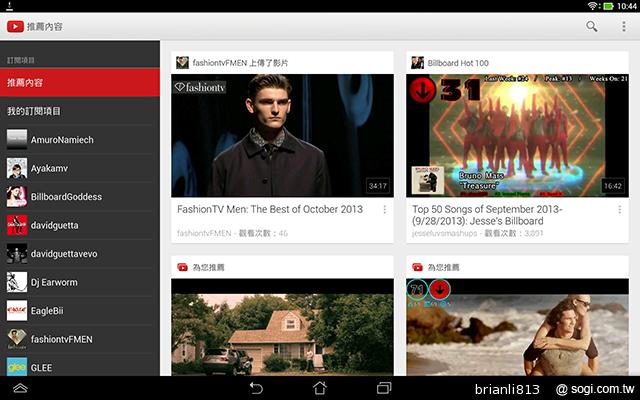Open davidguetta channel from sidebar
Screen dimensions: 640x400
tap(80, 225)
